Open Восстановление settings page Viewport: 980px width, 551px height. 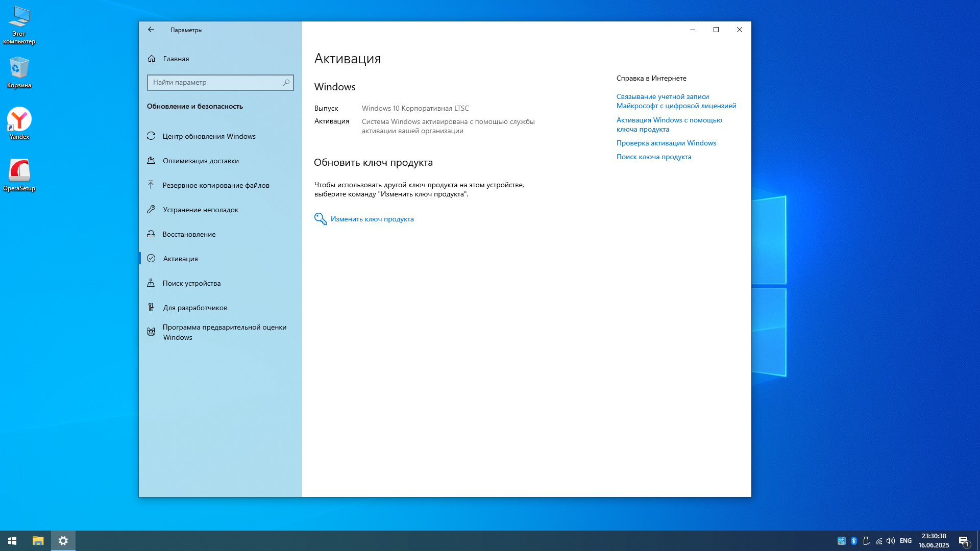(x=189, y=234)
